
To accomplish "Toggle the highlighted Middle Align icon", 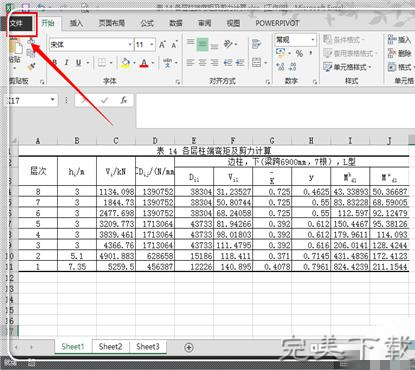I will point(202,44).
